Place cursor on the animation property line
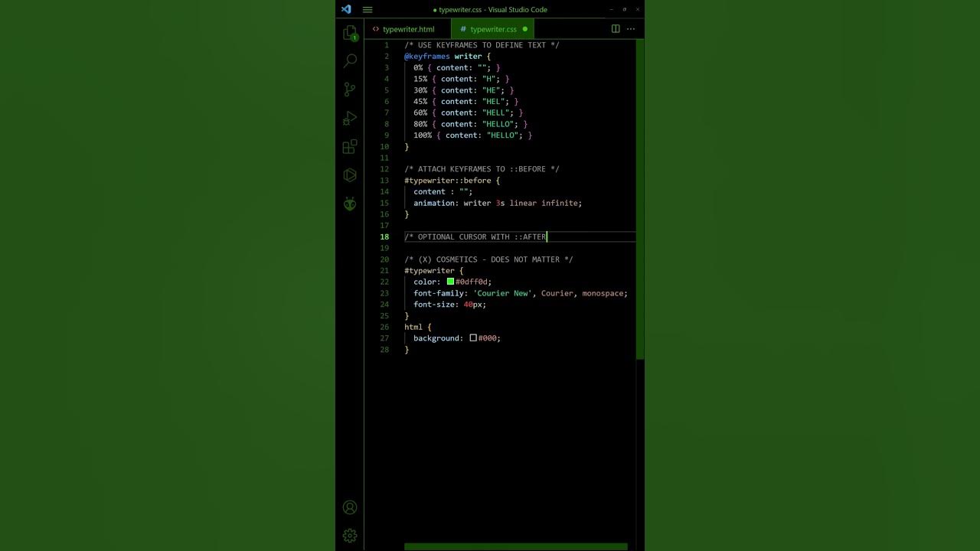The width and height of the screenshot is (980, 551). [498, 203]
